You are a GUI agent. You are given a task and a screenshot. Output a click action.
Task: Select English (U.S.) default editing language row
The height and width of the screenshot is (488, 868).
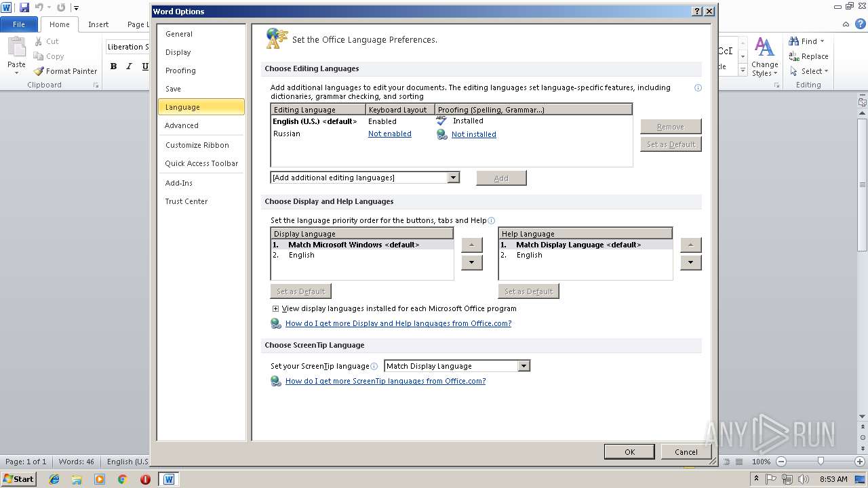click(451, 121)
